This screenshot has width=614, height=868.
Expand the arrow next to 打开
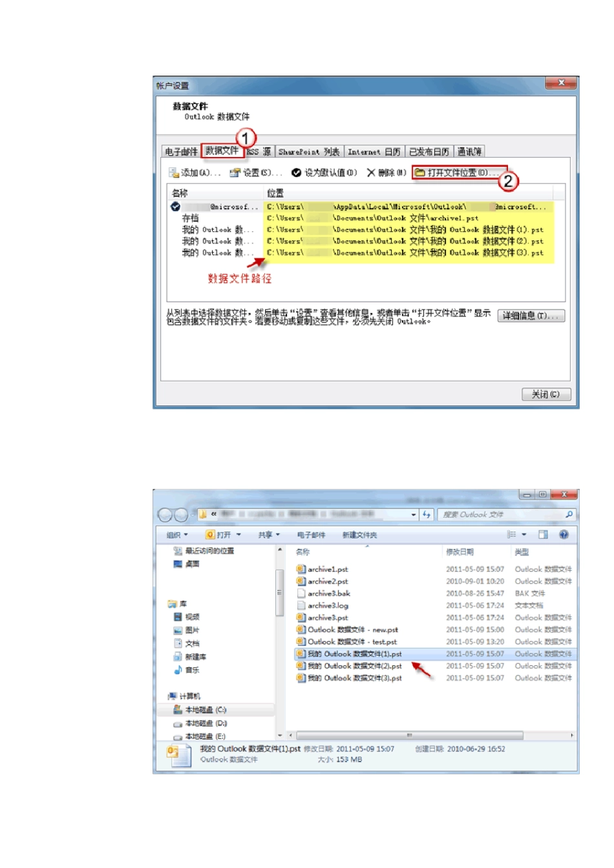[238, 535]
